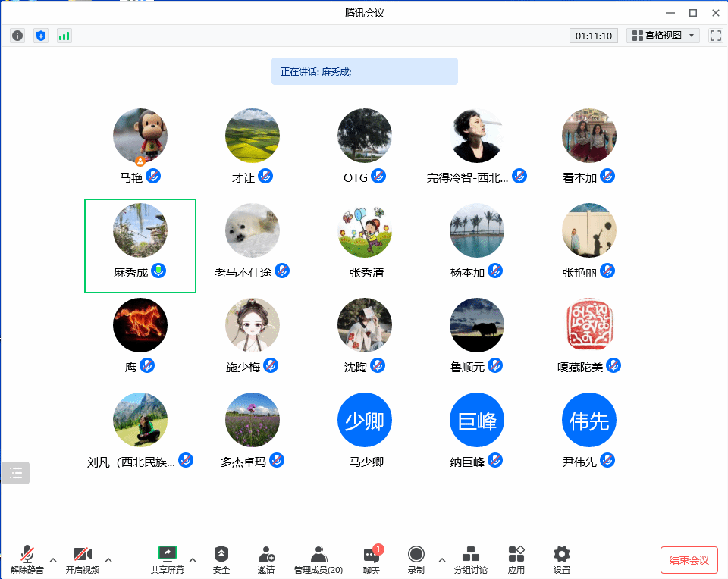Open the 宫格视图 layout dropdown
The height and width of the screenshot is (579, 728).
point(663,36)
